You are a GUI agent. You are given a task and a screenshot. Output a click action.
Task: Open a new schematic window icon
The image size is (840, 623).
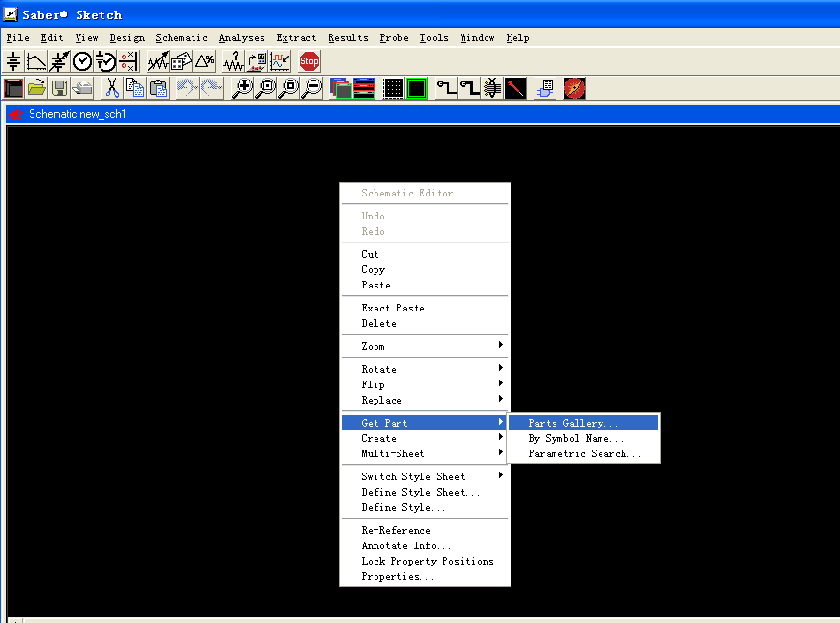pos(13,88)
